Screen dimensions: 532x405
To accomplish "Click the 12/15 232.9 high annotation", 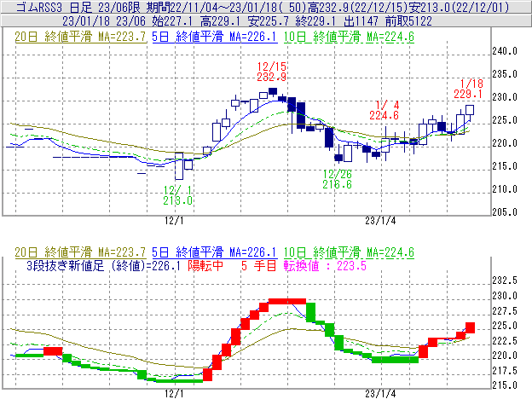I will coord(271,72).
